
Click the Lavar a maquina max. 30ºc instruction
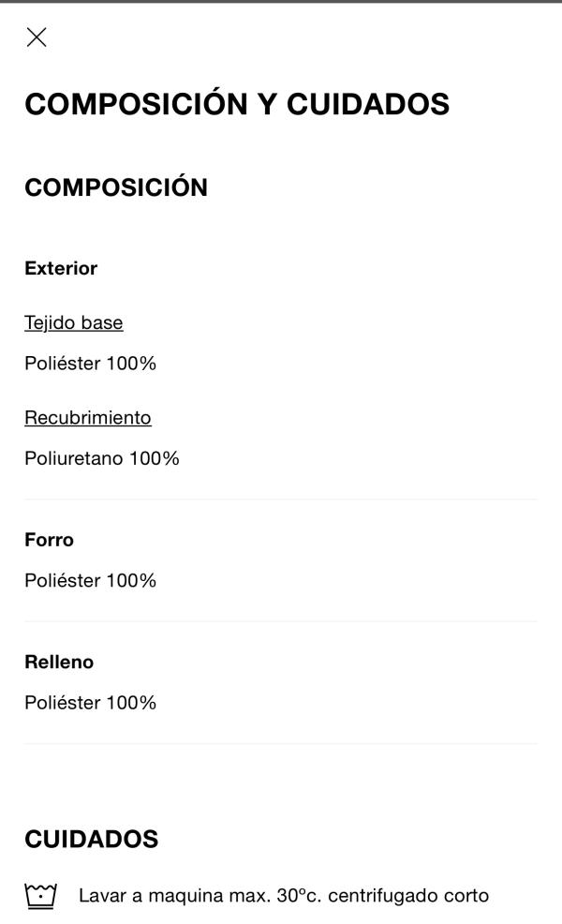click(200, 896)
